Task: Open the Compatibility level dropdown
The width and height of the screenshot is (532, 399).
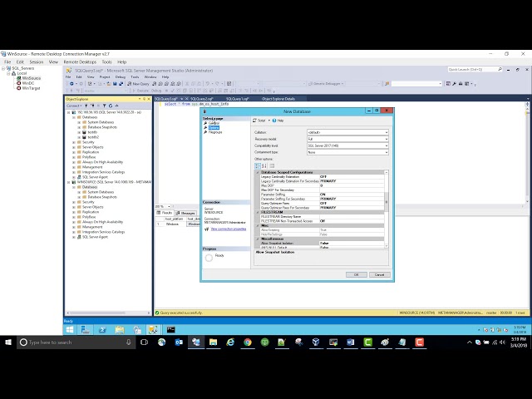Action: [x=386, y=145]
